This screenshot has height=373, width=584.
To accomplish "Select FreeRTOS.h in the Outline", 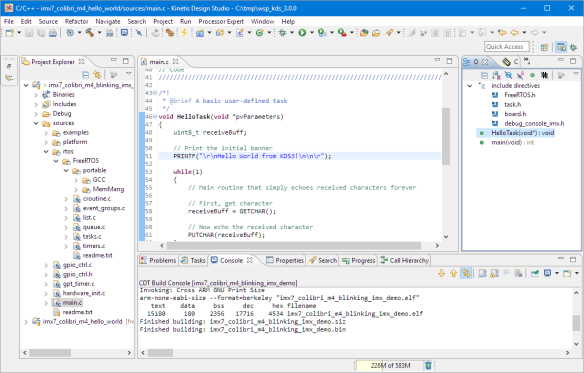I will point(520,95).
